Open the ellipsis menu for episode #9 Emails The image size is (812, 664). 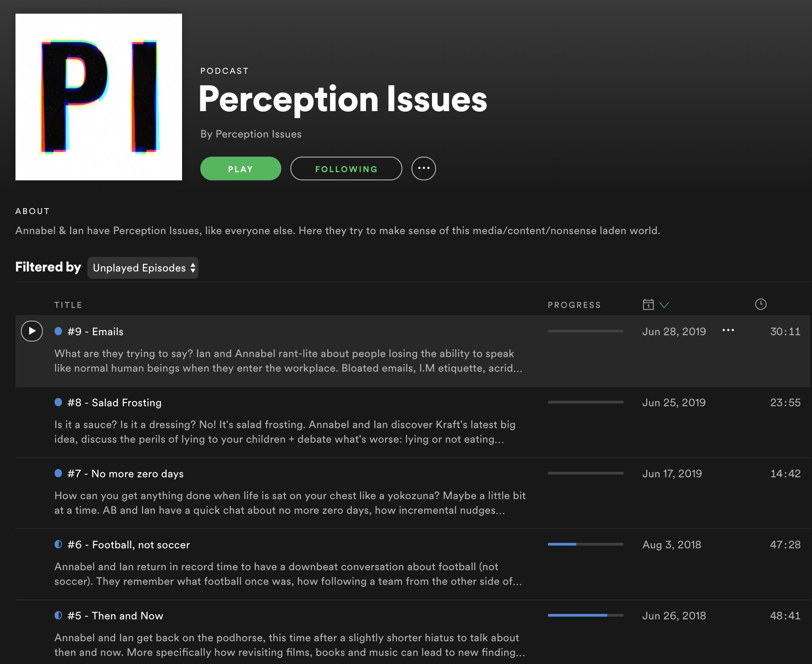[x=728, y=331]
